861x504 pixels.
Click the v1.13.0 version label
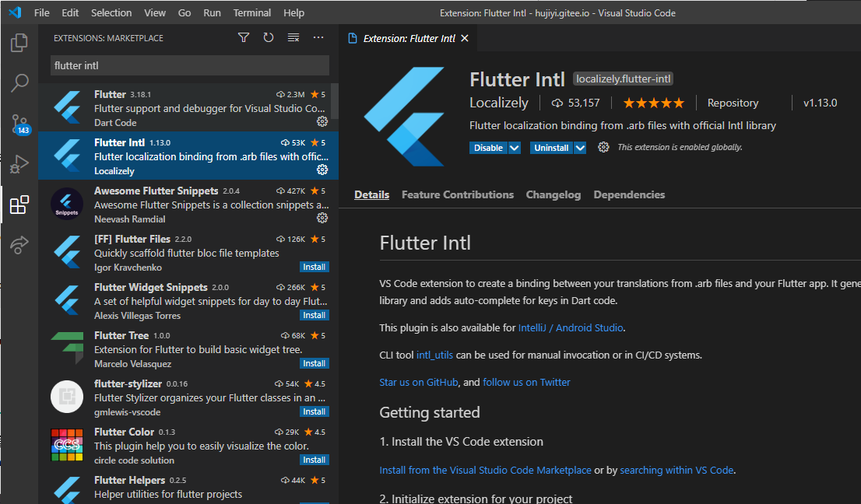[820, 103]
